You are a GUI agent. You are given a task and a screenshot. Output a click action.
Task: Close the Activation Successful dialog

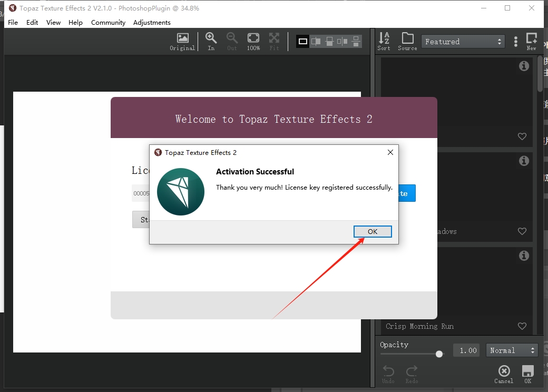[x=390, y=152]
